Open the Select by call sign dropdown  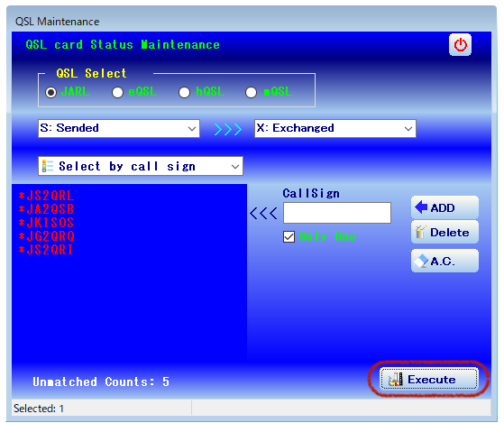point(141,166)
